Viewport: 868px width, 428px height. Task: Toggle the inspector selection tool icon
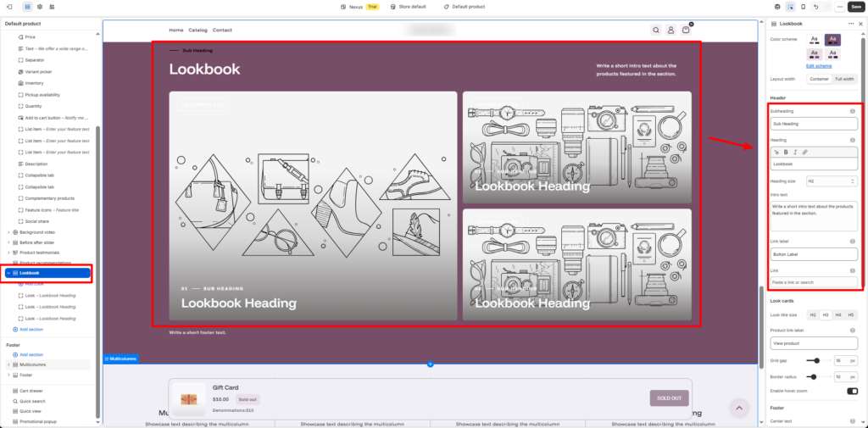click(x=791, y=7)
